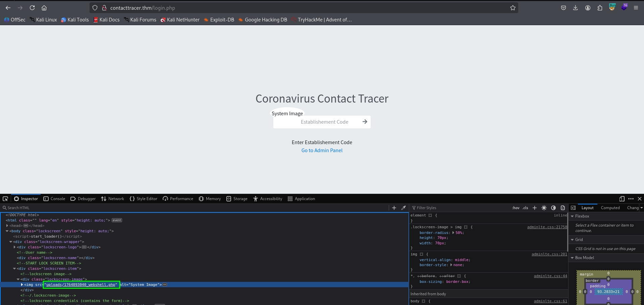Switch to the Network tab
This screenshot has height=305, width=644.
[x=113, y=199]
